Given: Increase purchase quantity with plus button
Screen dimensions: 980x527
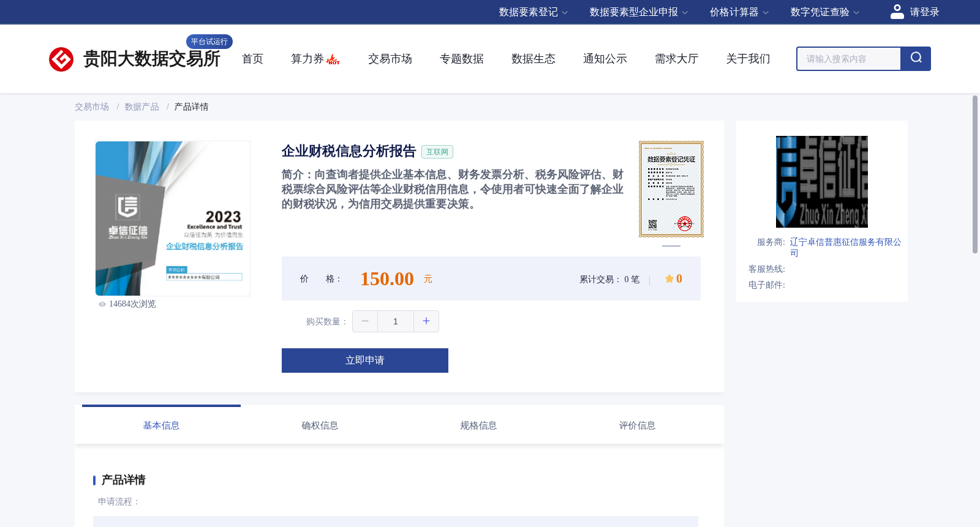Looking at the screenshot, I should pyautogui.click(x=426, y=321).
